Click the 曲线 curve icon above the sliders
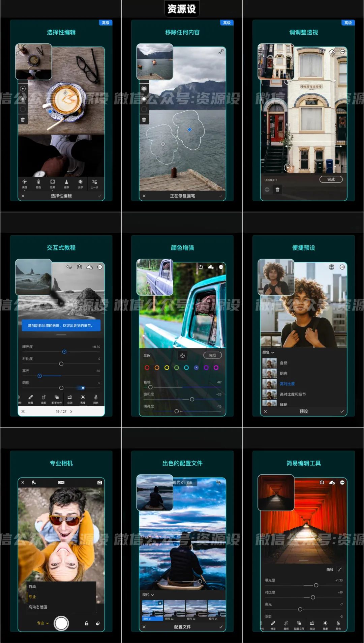The image size is (364, 643). [339, 569]
